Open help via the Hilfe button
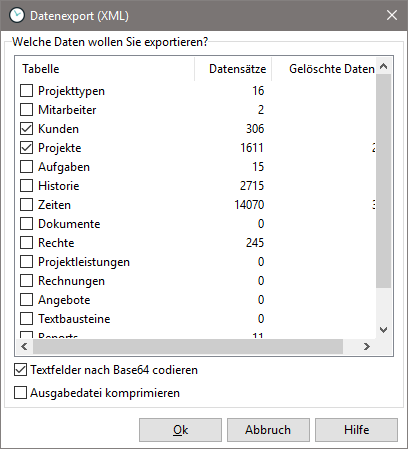The image size is (408, 449). coord(356,430)
